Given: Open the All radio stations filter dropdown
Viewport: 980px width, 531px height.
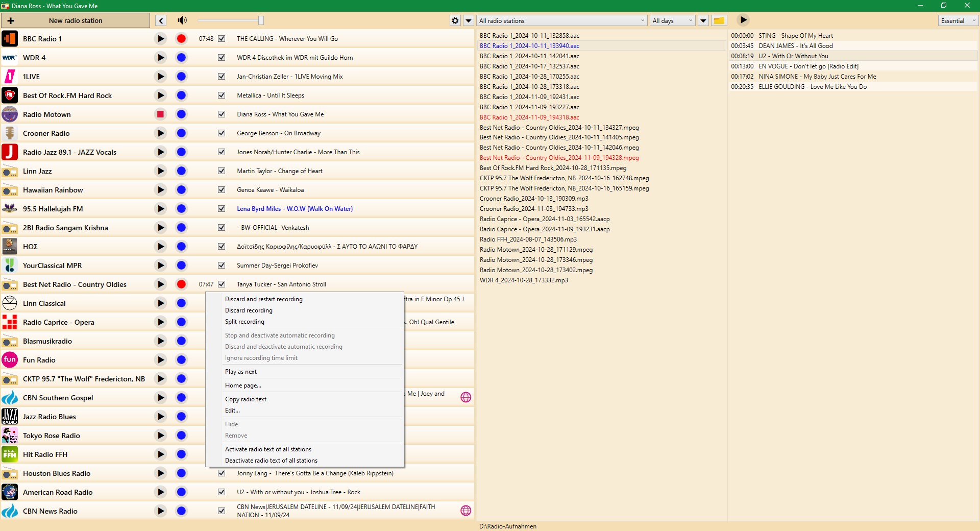Looking at the screenshot, I should [562, 20].
